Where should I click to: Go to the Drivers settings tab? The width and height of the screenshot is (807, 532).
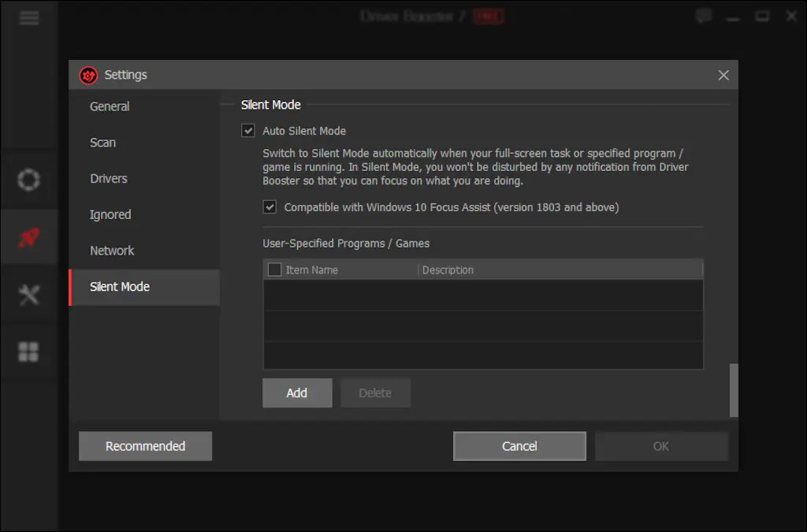point(144,179)
